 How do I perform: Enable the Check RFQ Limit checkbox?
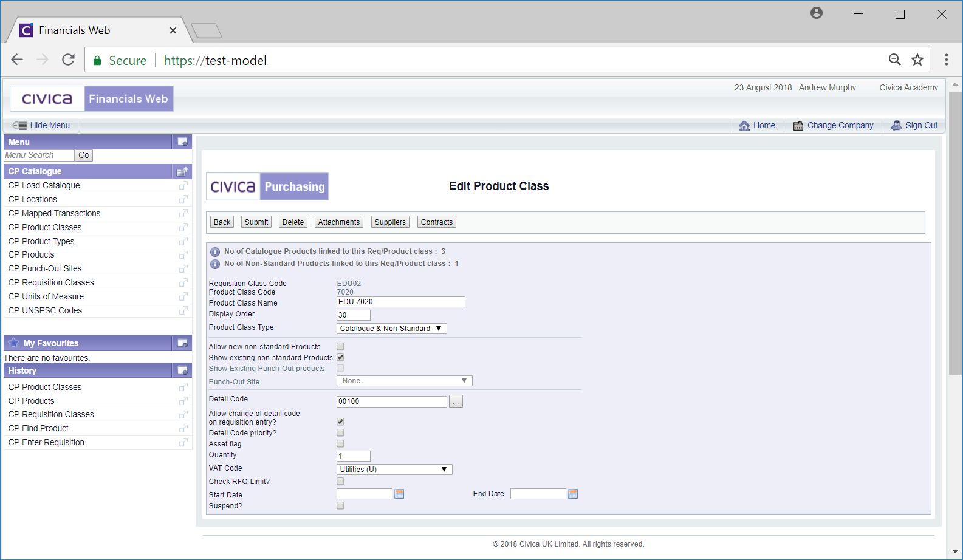340,482
